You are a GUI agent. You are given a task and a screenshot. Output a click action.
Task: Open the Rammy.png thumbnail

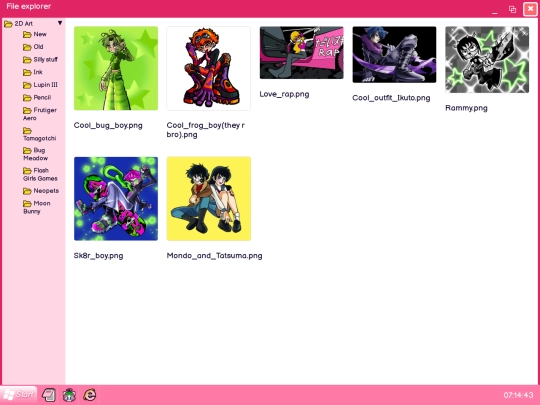pos(487,59)
